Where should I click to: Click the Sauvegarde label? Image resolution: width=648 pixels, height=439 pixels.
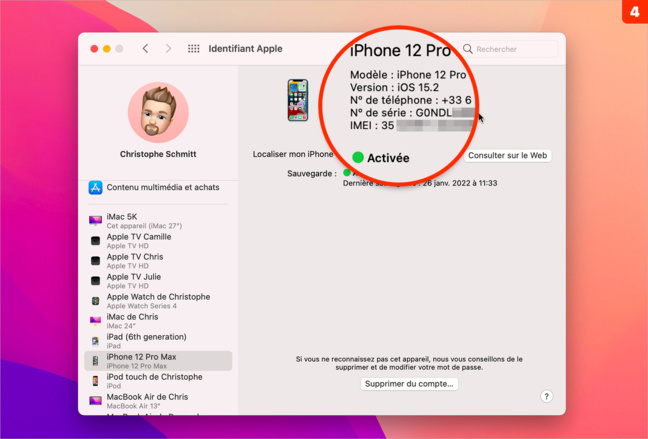pyautogui.click(x=312, y=174)
